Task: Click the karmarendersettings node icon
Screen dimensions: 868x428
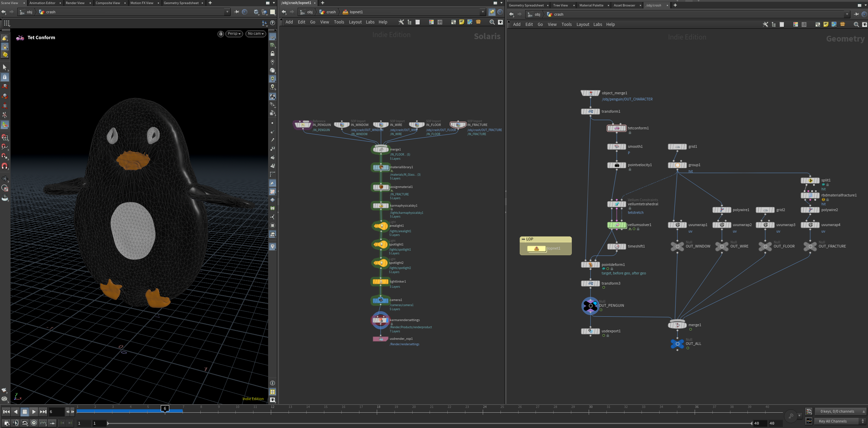Action: [381, 320]
